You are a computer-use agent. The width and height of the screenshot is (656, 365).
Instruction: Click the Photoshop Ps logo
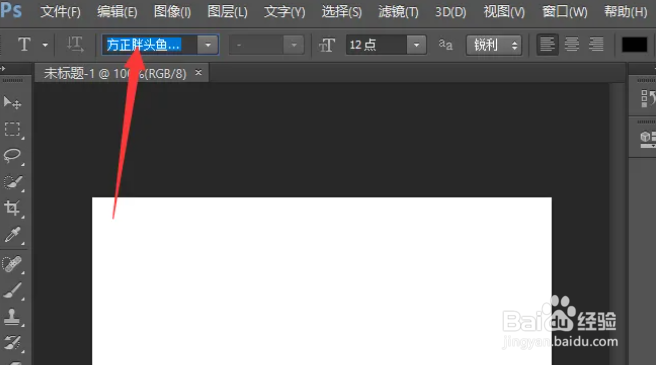click(10, 10)
